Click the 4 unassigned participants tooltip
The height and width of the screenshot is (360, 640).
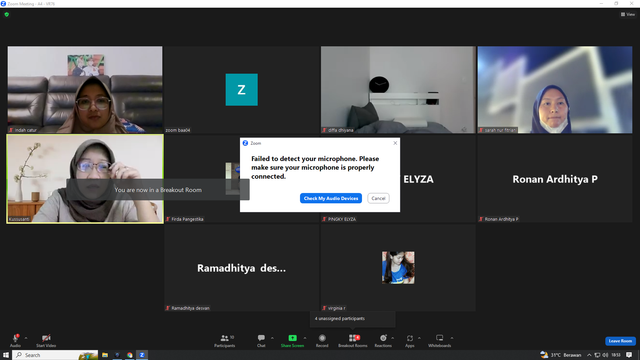353,319
